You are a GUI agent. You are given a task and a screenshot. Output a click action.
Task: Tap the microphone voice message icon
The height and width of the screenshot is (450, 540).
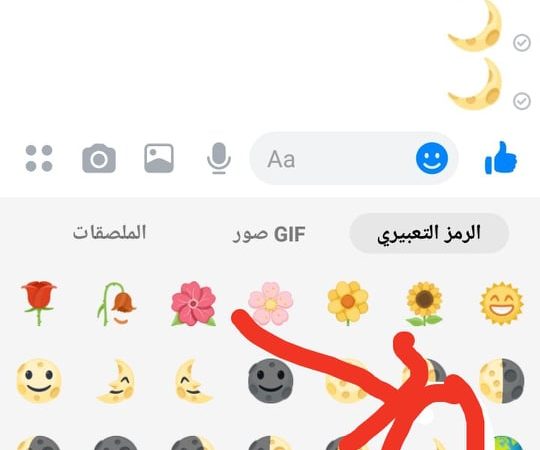[219, 158]
